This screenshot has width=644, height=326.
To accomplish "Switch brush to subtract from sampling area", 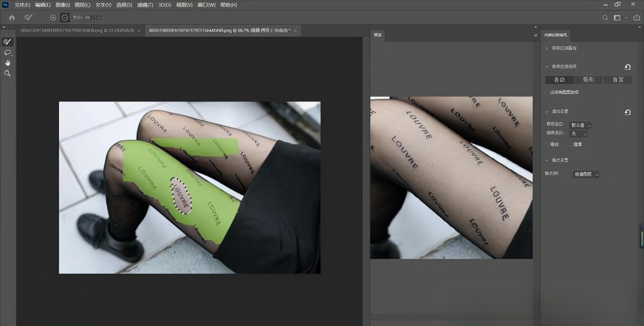I will coord(64,18).
